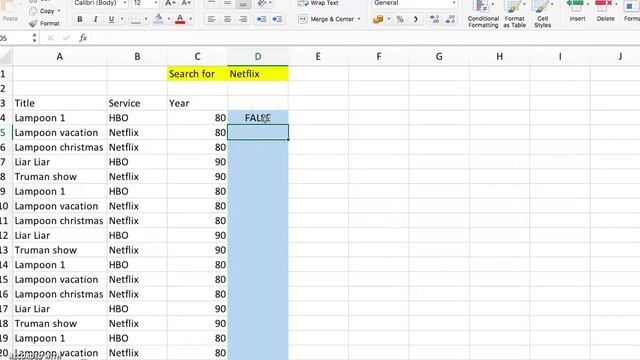This screenshot has height=360, width=640.
Task: Open Merge & Center dropdown arrow
Action: click(359, 19)
